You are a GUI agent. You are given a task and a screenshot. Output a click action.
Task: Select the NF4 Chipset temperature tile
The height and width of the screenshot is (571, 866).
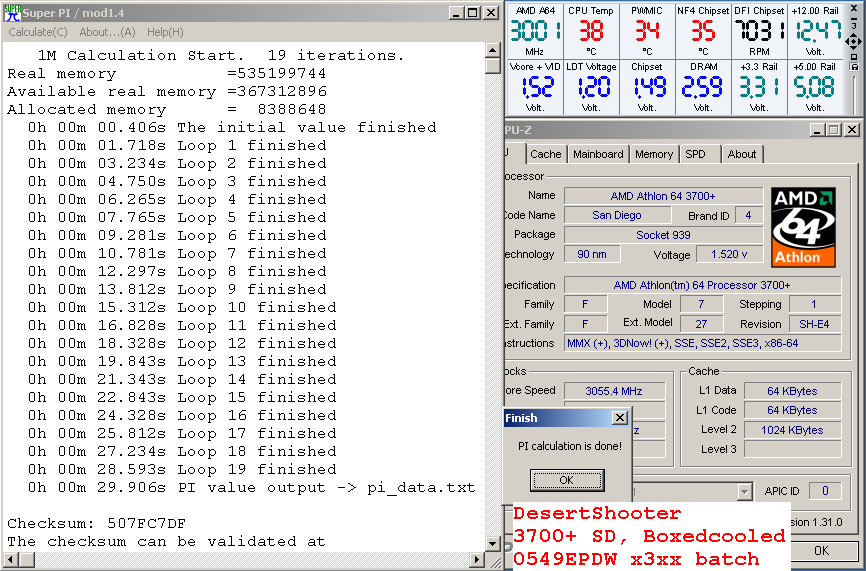click(703, 30)
